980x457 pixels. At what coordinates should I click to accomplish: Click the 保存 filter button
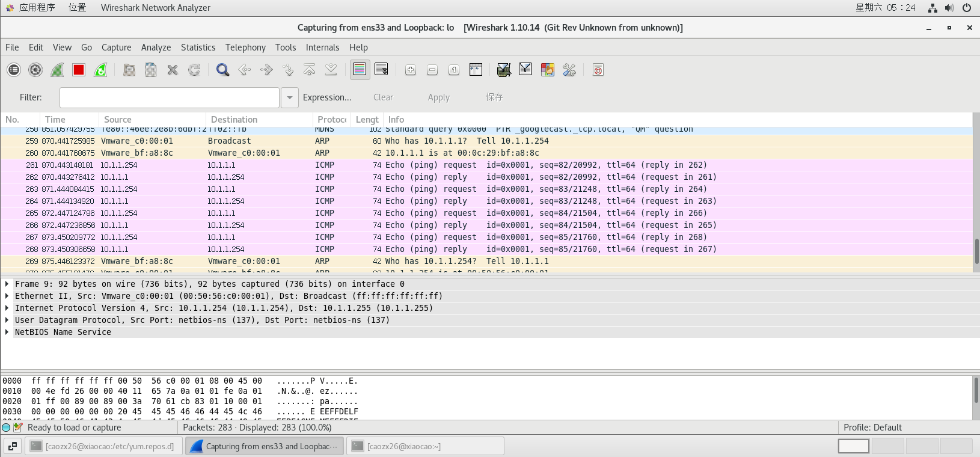[x=494, y=97]
